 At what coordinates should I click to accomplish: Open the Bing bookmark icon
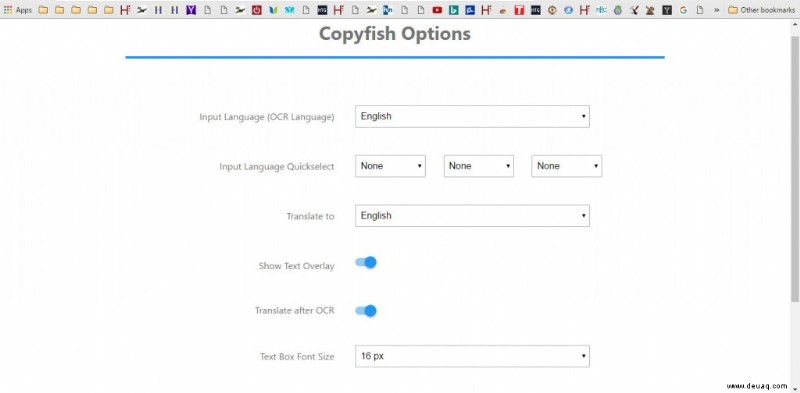454,10
